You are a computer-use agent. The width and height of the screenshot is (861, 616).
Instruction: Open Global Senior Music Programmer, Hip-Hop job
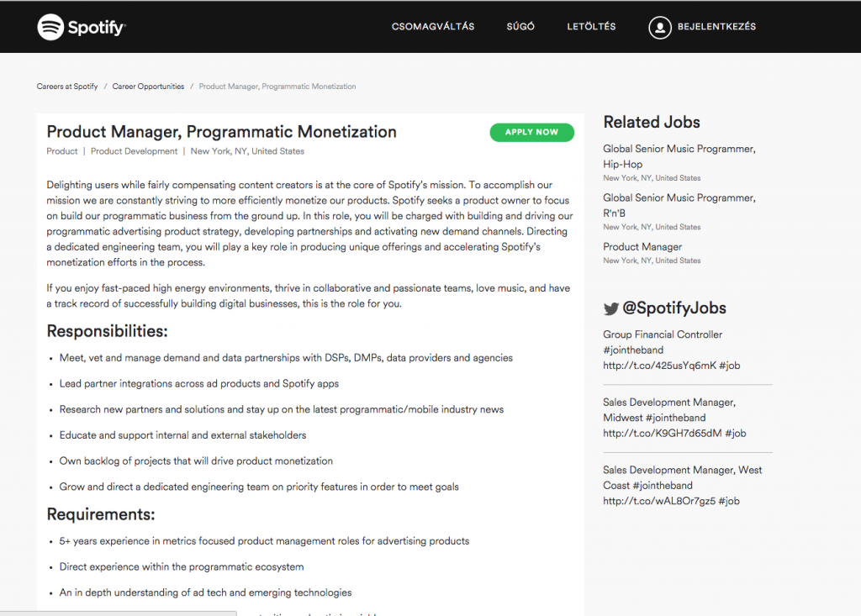tap(679, 156)
